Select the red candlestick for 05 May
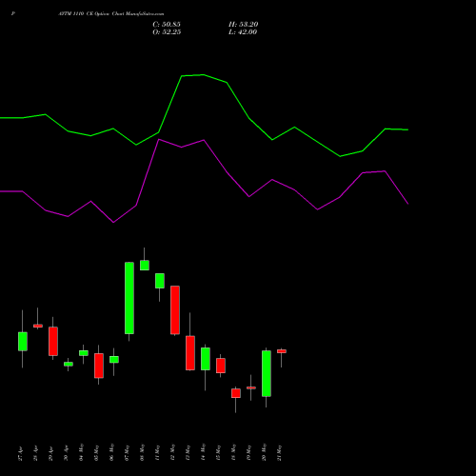The height and width of the screenshot is (476, 476). click(x=99, y=366)
